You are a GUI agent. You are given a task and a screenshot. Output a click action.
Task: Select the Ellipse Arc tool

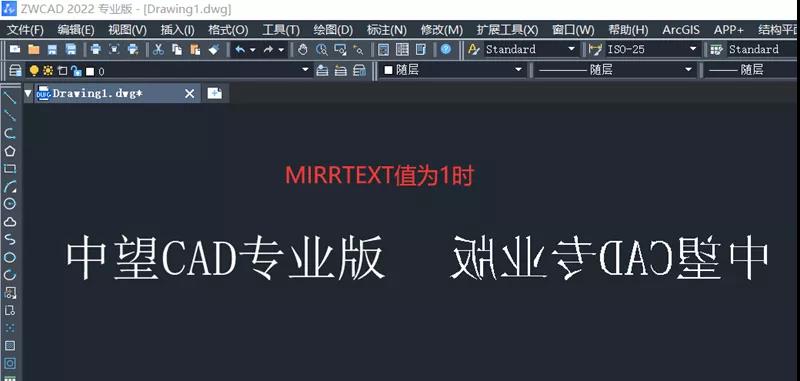[10, 275]
